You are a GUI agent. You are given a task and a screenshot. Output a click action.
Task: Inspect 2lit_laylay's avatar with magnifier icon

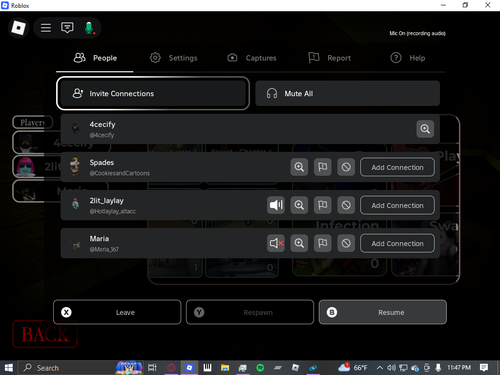click(x=299, y=205)
